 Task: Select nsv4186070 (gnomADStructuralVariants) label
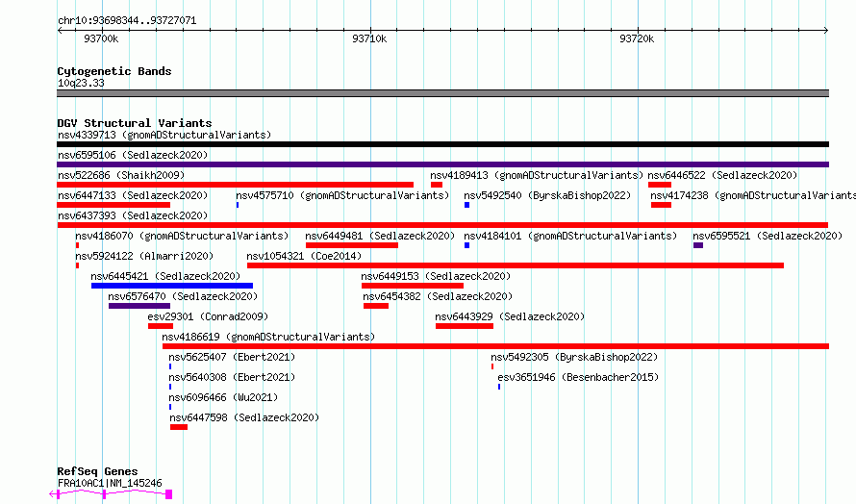pos(182,236)
